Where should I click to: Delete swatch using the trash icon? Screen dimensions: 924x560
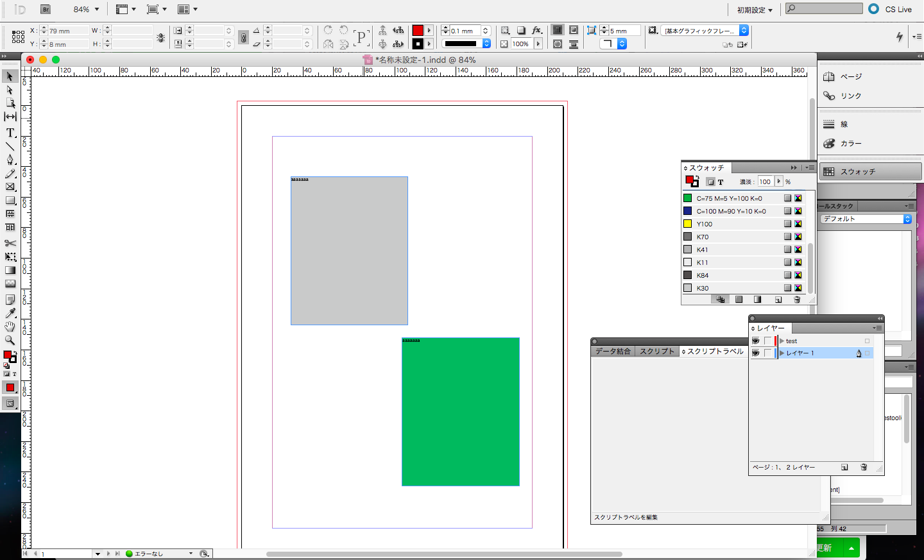797,299
